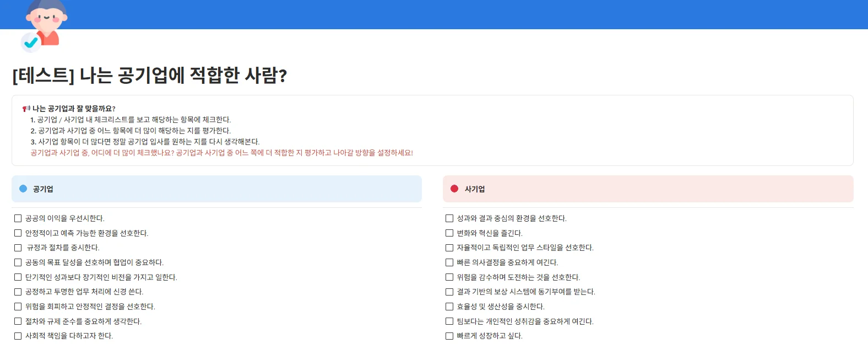
Task: Check '공공의 이익을 우선시한다' checkbox
Action: click(x=18, y=218)
